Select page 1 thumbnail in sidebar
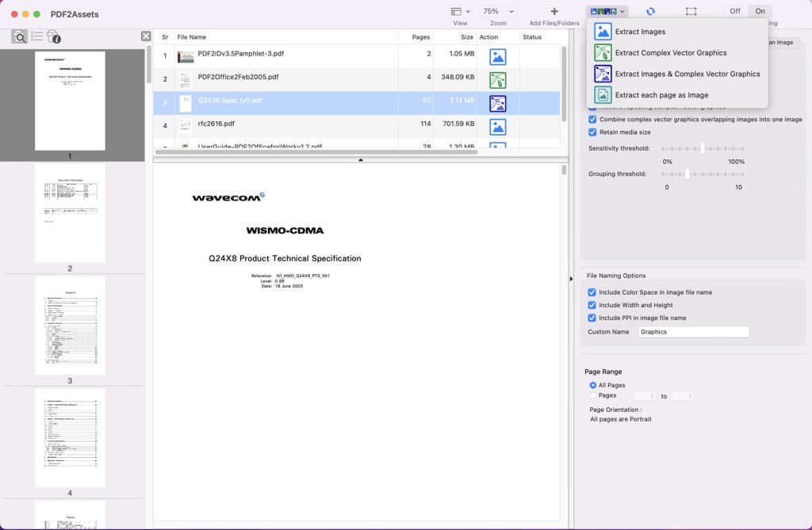 click(70, 101)
